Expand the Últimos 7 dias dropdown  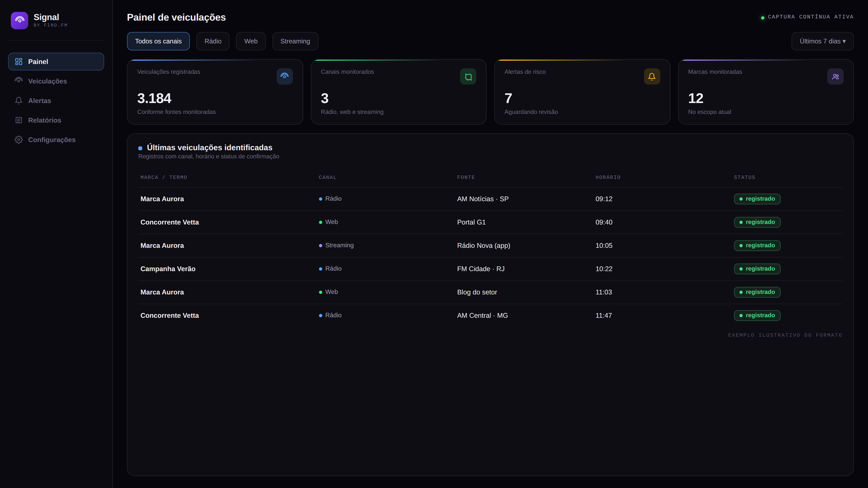click(x=822, y=41)
